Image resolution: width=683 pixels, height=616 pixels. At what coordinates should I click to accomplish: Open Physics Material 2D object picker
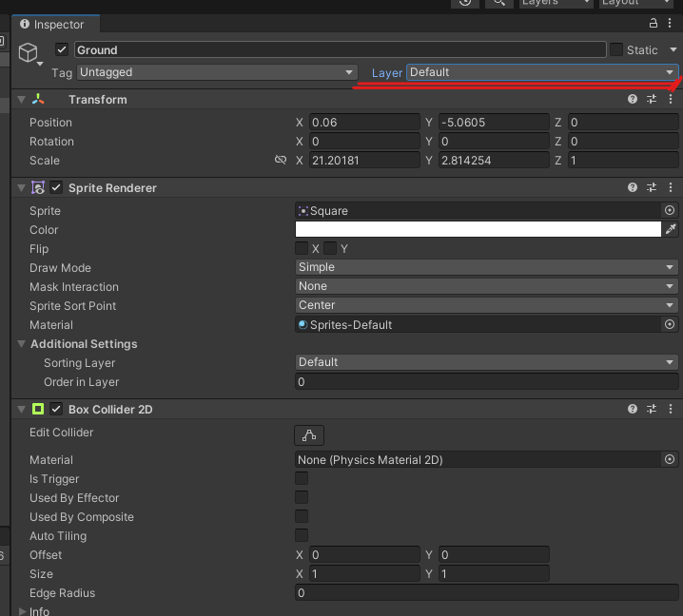point(670,459)
